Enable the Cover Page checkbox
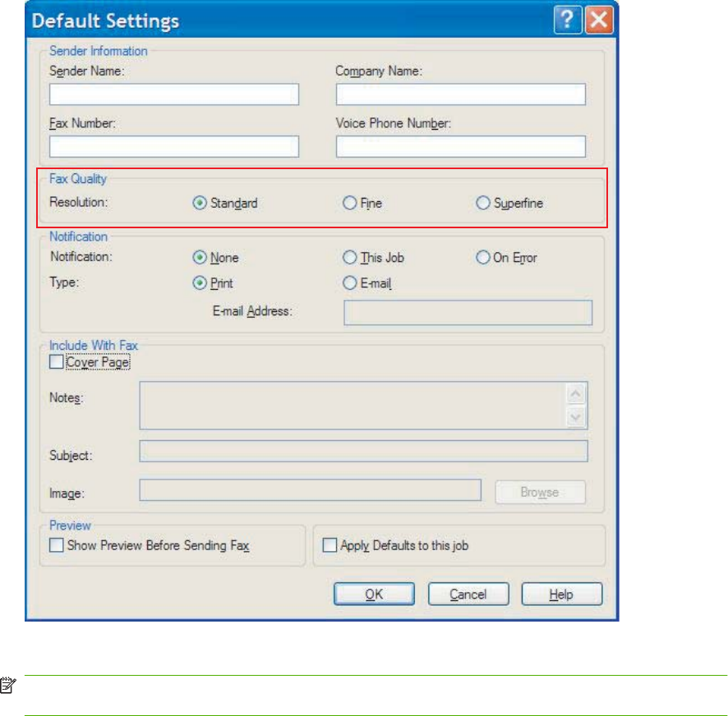The image size is (728, 716). 56,362
